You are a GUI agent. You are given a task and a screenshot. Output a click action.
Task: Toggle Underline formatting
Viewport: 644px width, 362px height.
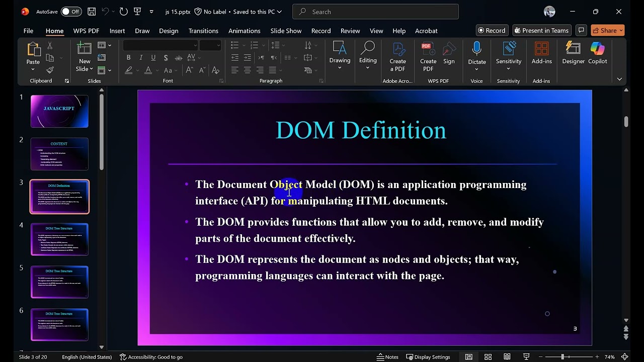coord(153,58)
